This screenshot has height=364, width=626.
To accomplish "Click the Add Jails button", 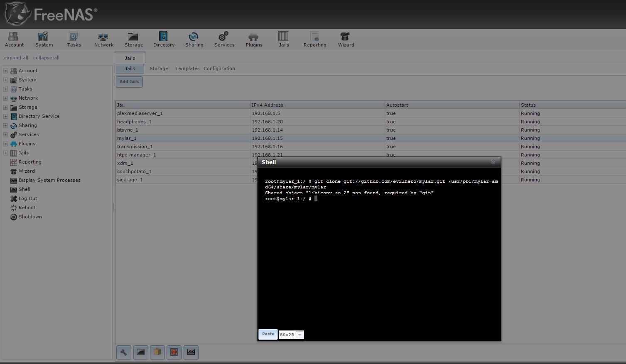I will (129, 82).
